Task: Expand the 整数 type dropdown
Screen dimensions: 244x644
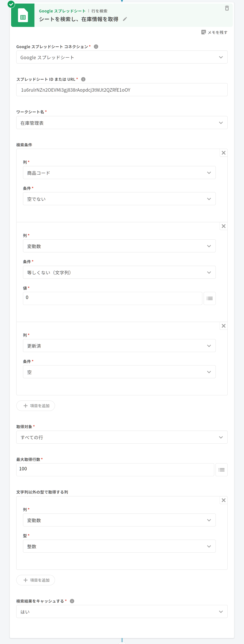Action: coord(119,546)
